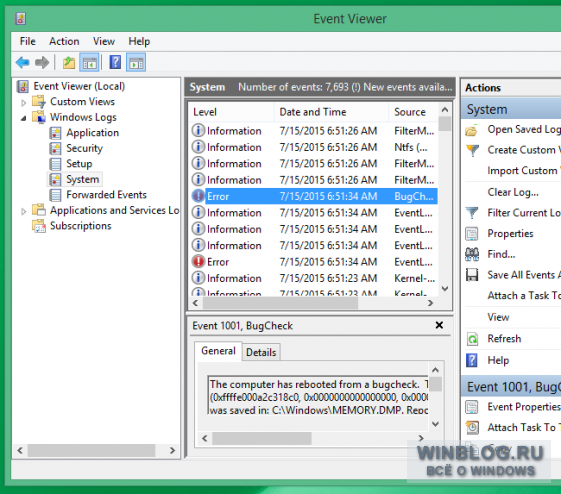Image resolution: width=561 pixels, height=494 pixels.
Task: Select the 6:51:23 AM Kernel Information row
Action: click(314, 278)
